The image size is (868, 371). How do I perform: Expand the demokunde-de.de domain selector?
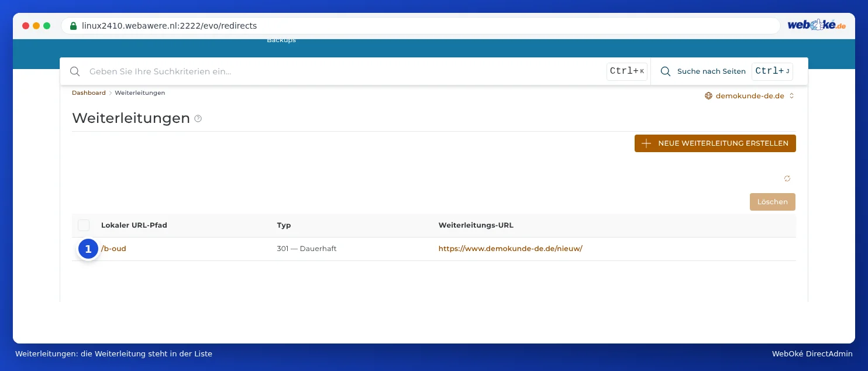point(750,96)
